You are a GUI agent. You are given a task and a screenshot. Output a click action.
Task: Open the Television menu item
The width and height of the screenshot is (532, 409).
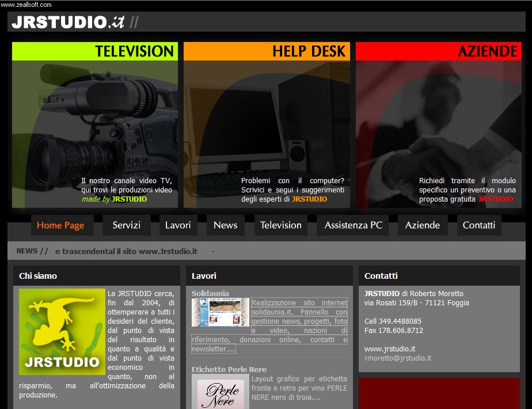coord(281,225)
